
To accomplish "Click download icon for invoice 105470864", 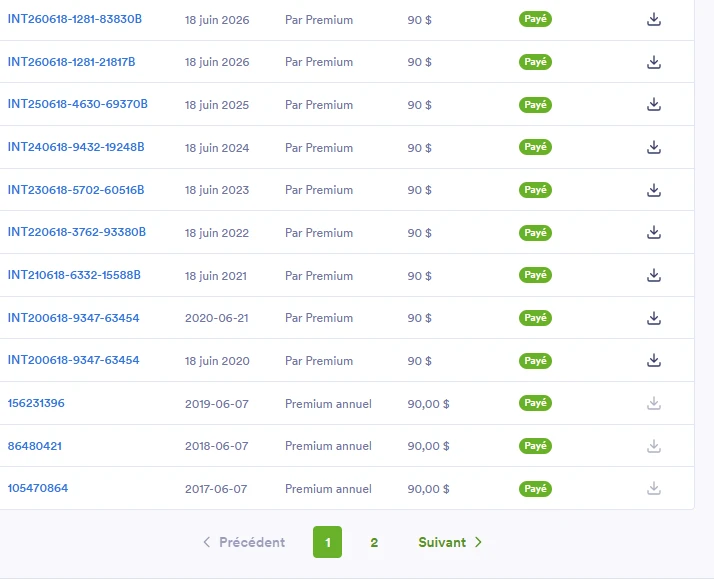I will pyautogui.click(x=654, y=488).
